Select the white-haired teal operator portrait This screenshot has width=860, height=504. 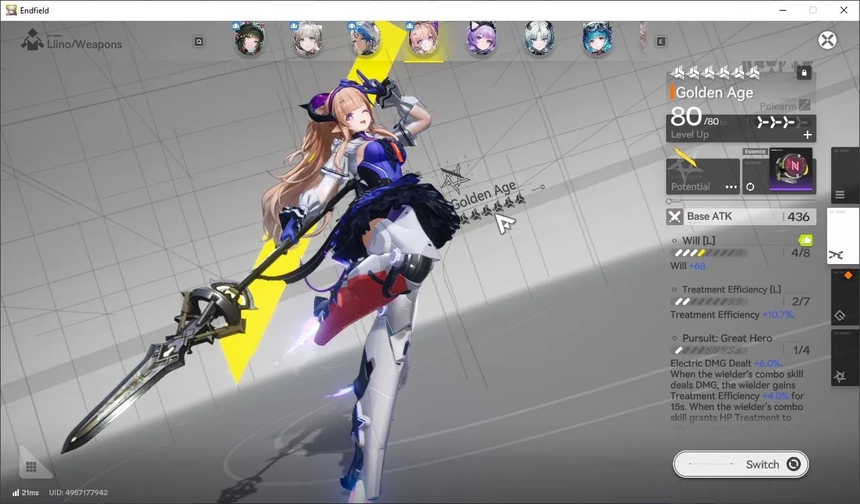539,39
